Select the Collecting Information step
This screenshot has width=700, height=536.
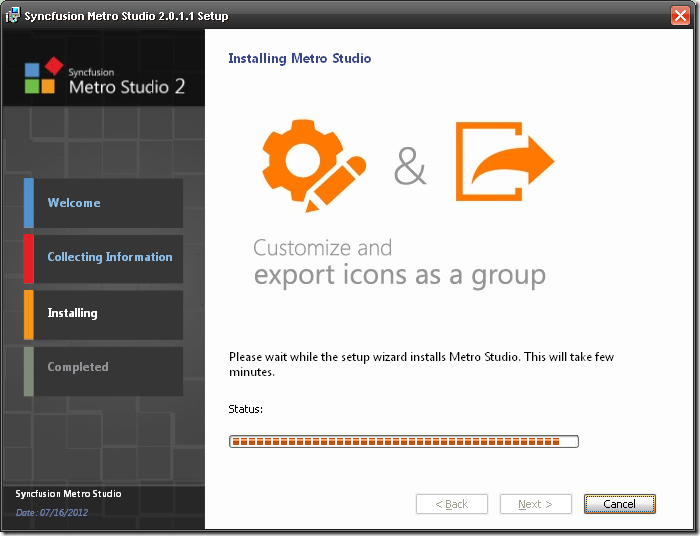pos(104,259)
